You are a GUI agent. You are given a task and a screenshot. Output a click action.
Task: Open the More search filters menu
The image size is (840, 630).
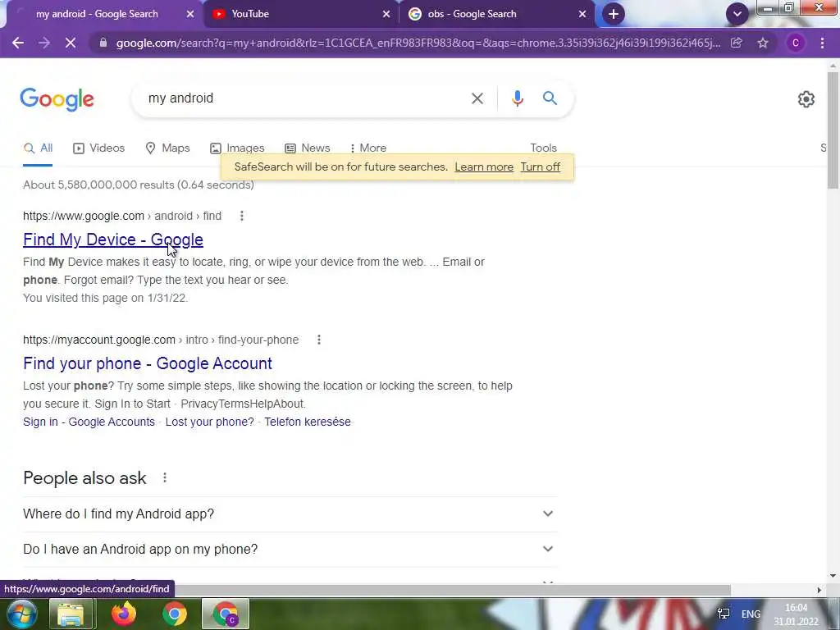[368, 148]
